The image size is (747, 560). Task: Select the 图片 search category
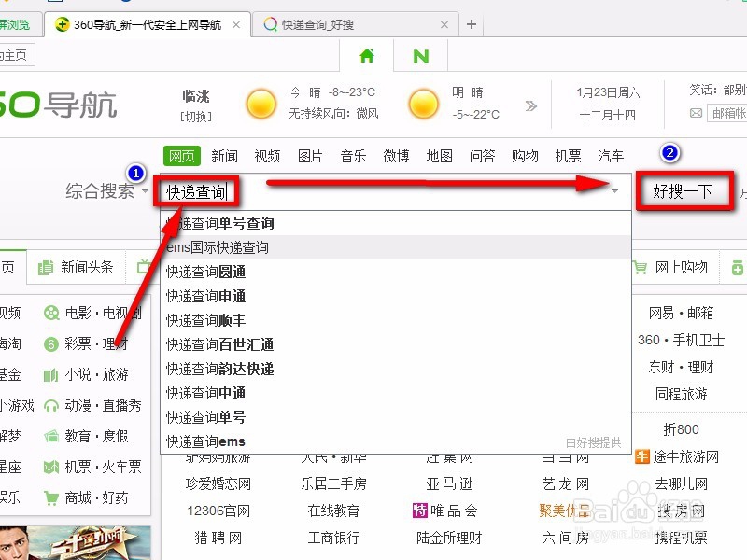(310, 156)
